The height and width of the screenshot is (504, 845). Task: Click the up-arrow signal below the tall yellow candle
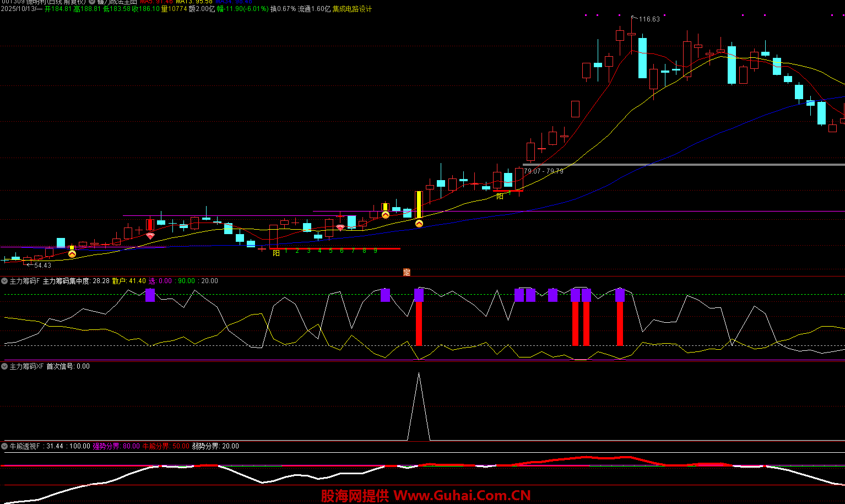419,224
